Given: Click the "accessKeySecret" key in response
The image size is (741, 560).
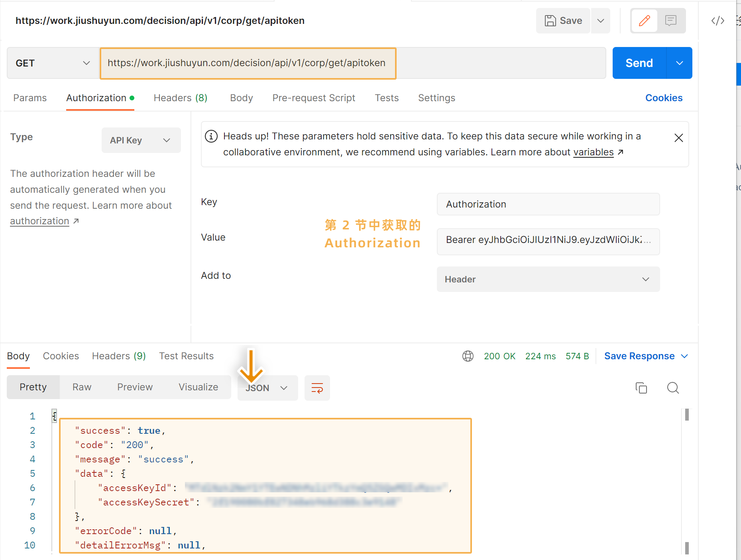Looking at the screenshot, I should coord(146,502).
